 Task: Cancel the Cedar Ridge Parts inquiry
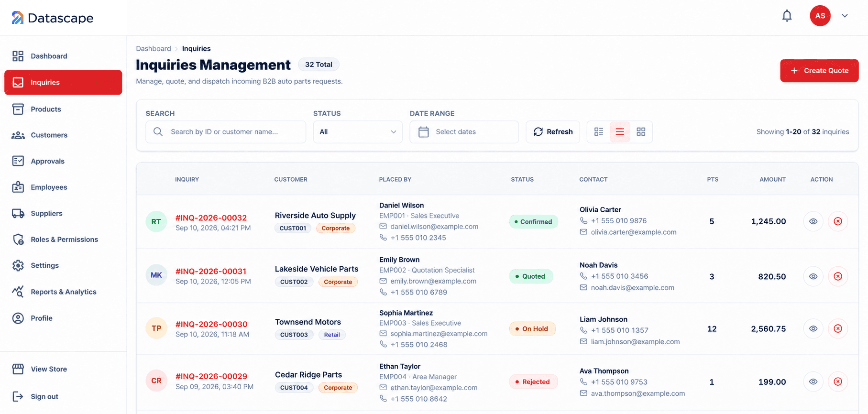click(838, 381)
